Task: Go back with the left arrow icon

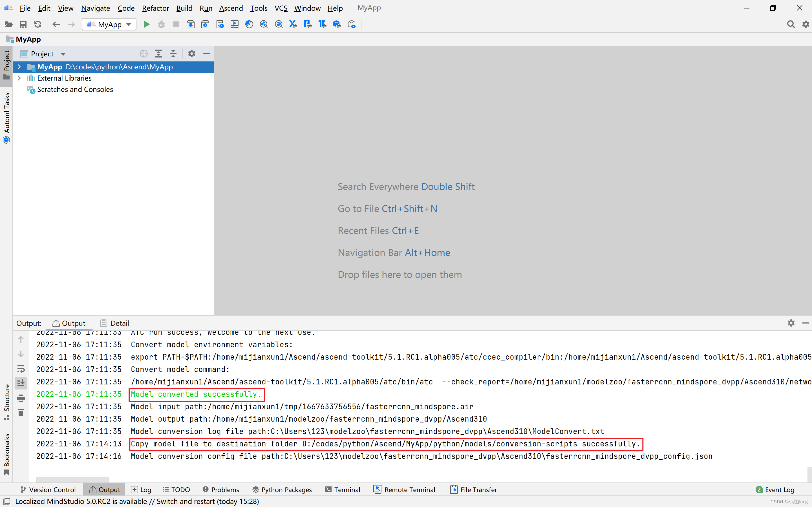Action: click(x=56, y=25)
